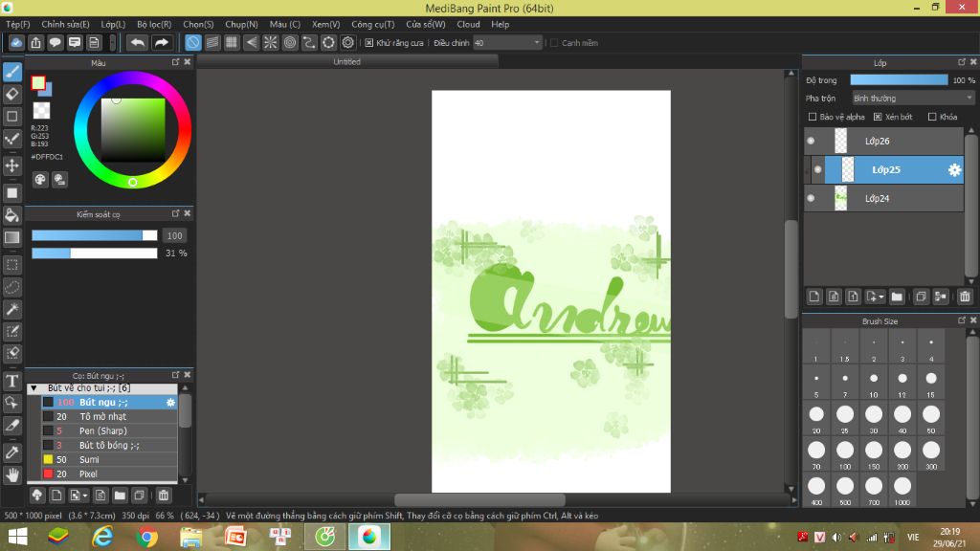Screen dimensions: 980x551
Task: Click the canvas horizontal scrollbar
Action: pyautogui.click(x=480, y=500)
